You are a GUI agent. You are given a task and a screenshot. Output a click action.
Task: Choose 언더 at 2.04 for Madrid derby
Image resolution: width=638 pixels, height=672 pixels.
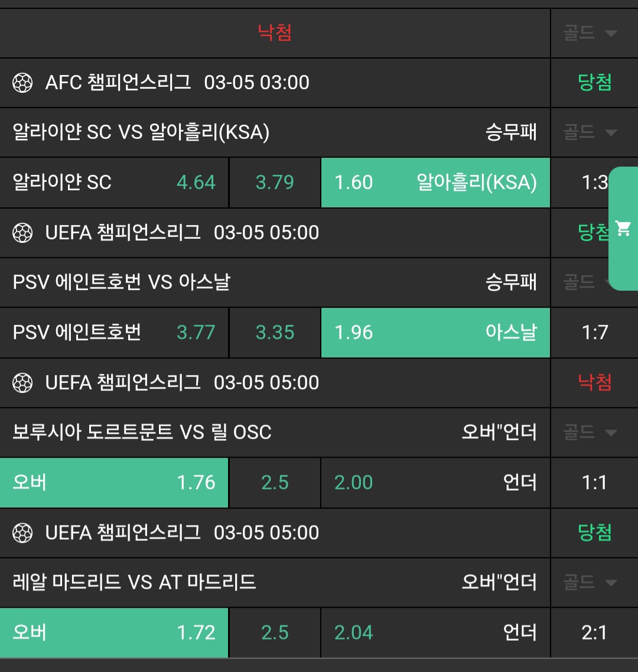(x=435, y=633)
